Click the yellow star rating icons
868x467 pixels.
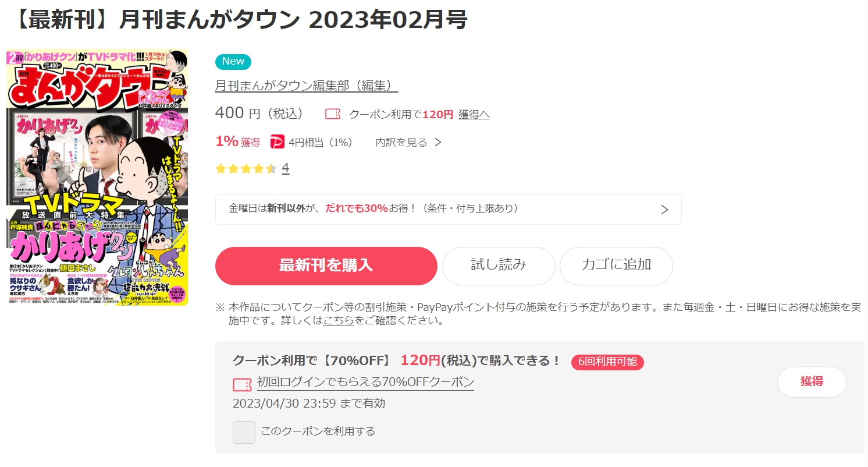tap(246, 169)
